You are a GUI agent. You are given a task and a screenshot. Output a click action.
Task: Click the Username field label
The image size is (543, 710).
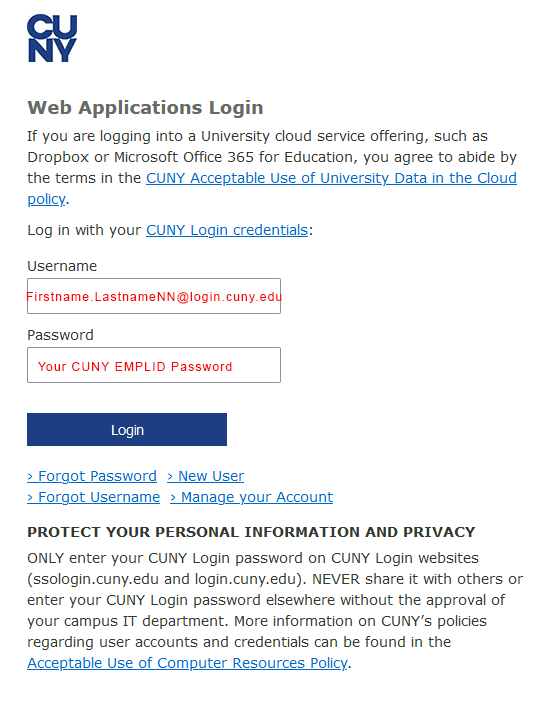pos(62,266)
